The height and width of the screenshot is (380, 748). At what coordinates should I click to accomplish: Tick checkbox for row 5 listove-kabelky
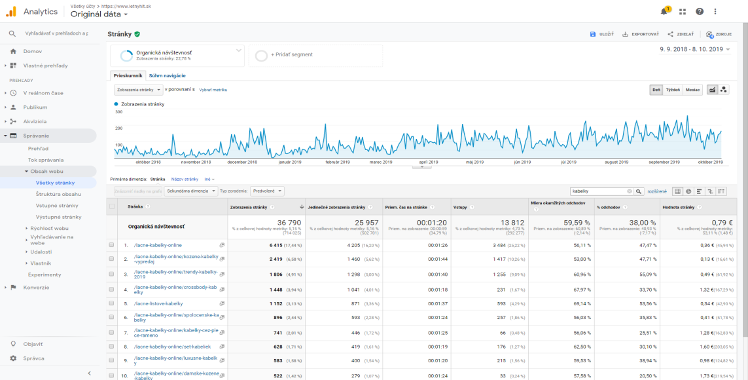tap(112, 303)
